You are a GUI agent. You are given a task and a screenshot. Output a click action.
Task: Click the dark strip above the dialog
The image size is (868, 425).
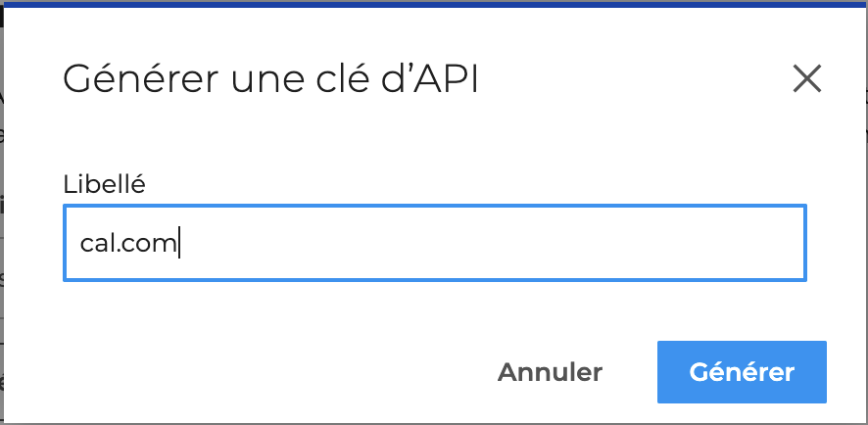tap(434, 3)
